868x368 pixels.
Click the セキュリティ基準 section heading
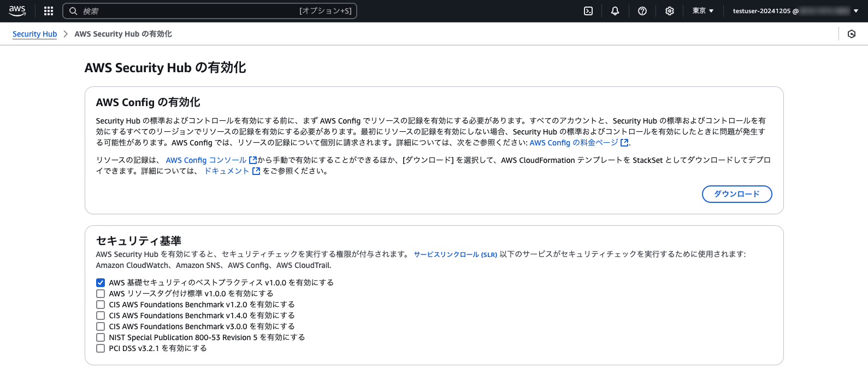(x=139, y=241)
